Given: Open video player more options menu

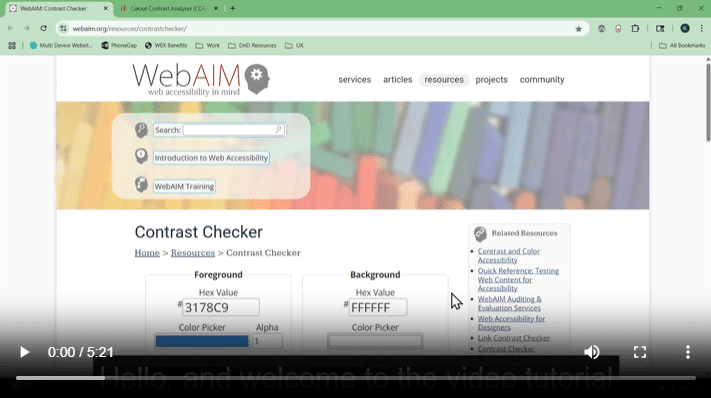Looking at the screenshot, I should point(688,352).
